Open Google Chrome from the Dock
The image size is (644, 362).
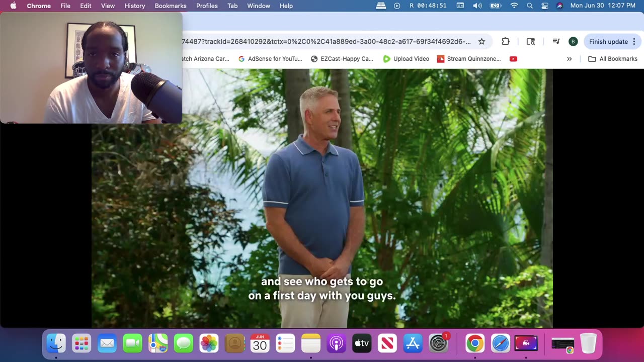click(x=474, y=343)
